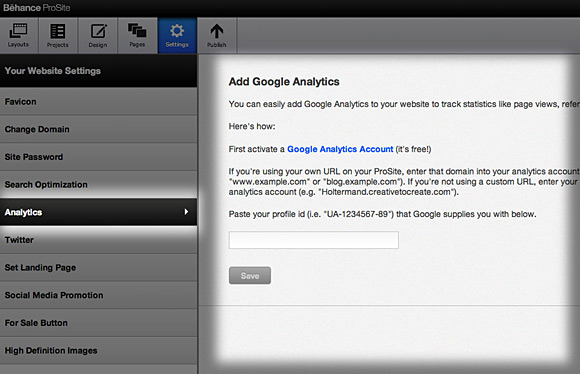Click the Publish arrow icon
Screen dimensions: 580x374
(x=217, y=31)
